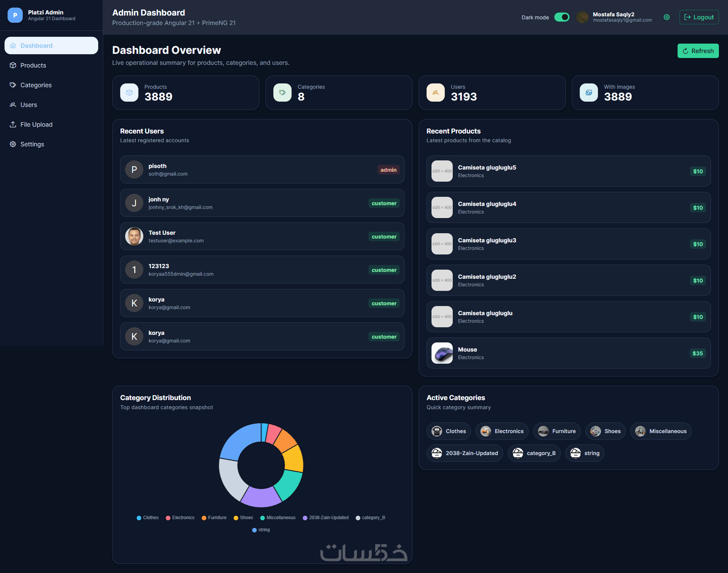The image size is (728, 573).
Task: Click the Mouse product thumbnail image
Action: (442, 353)
